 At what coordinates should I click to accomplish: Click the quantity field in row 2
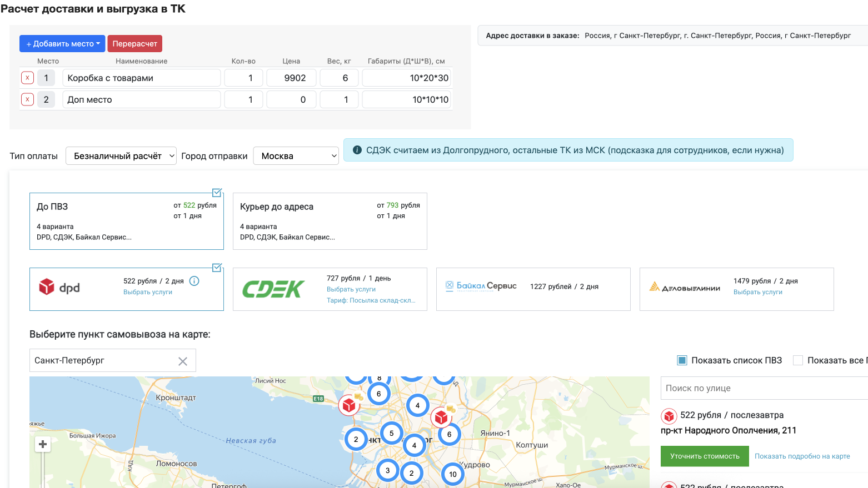pos(243,100)
